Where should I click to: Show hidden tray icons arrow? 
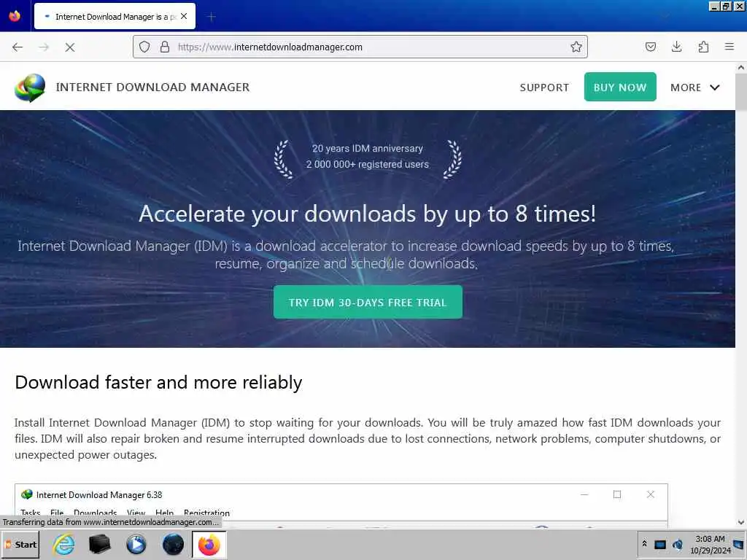645,543
